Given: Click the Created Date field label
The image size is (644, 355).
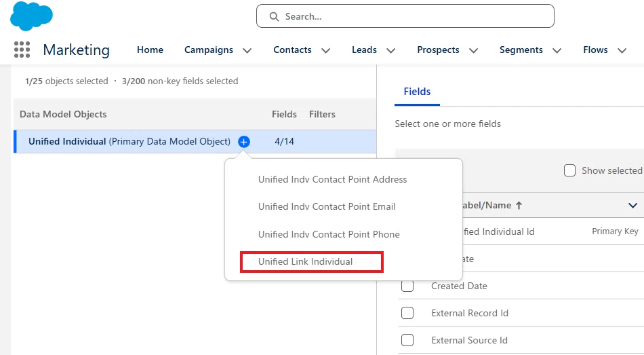Looking at the screenshot, I should click(x=459, y=286).
